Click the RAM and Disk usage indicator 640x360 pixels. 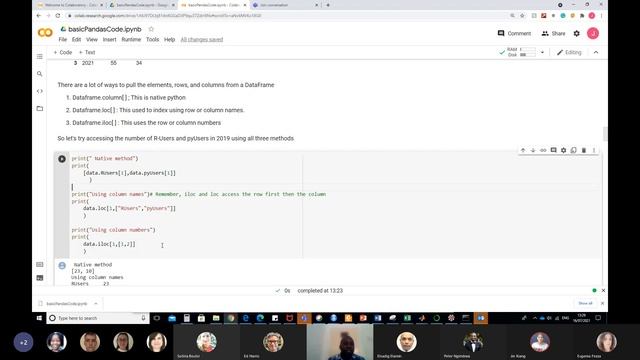(x=521, y=52)
